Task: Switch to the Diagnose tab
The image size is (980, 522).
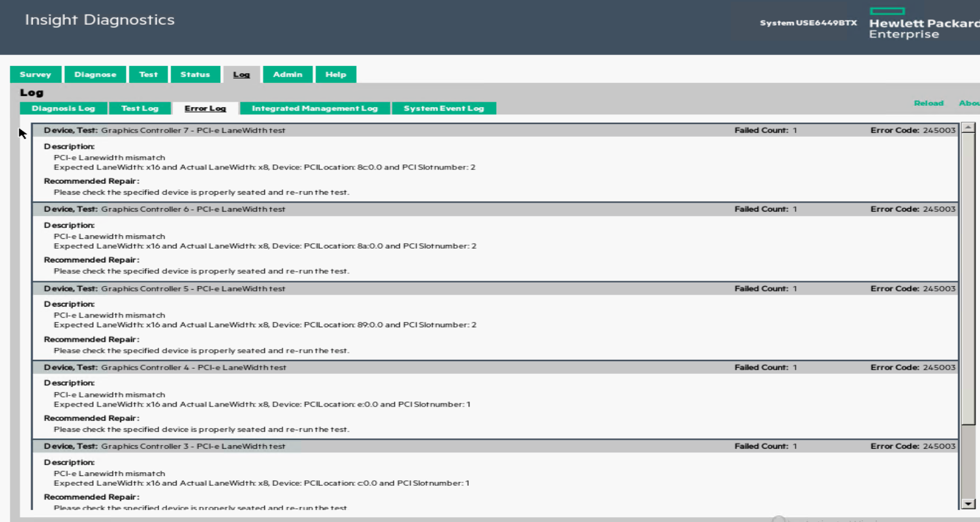Action: (x=95, y=74)
